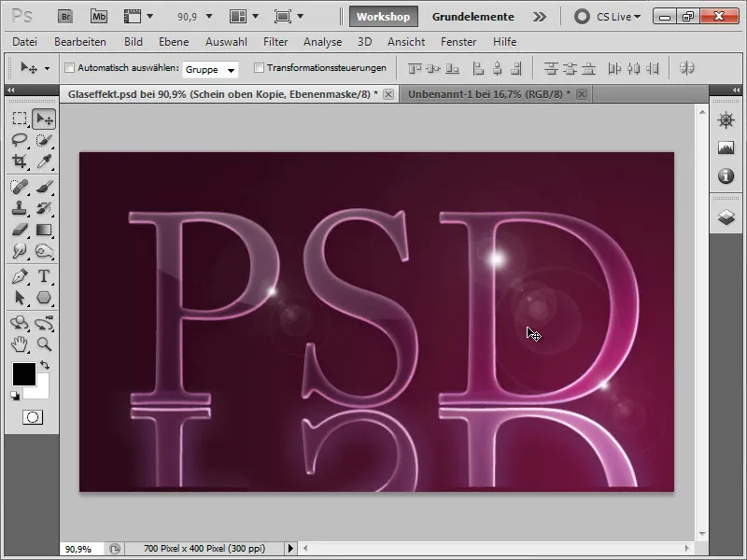Pick the Pen tool
The height and width of the screenshot is (560, 747).
pyautogui.click(x=20, y=276)
